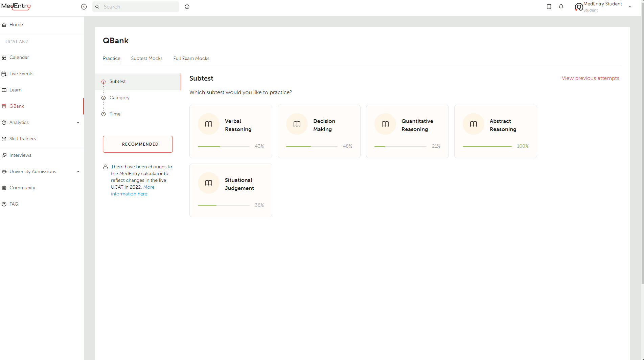Image resolution: width=644 pixels, height=360 pixels.
Task: Click the notifications bell icon
Action: click(x=561, y=7)
